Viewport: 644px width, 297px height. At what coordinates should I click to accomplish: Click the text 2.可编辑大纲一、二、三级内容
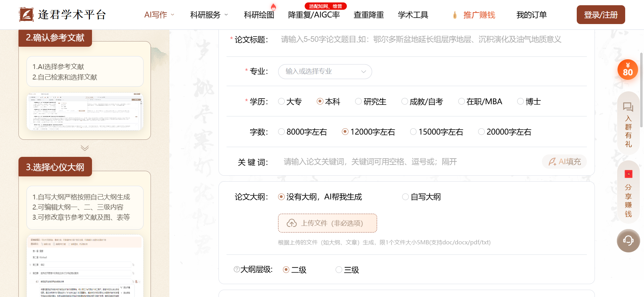[x=78, y=207]
